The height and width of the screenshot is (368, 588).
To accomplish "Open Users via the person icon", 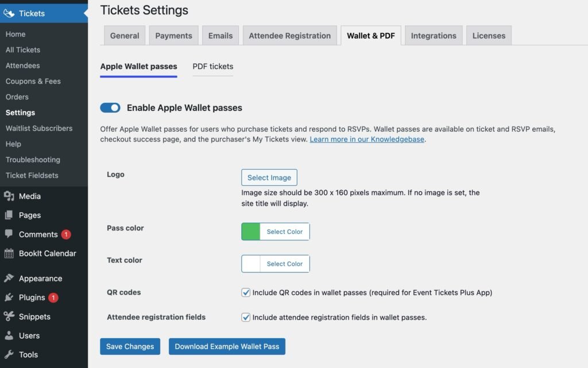I will (x=8, y=335).
